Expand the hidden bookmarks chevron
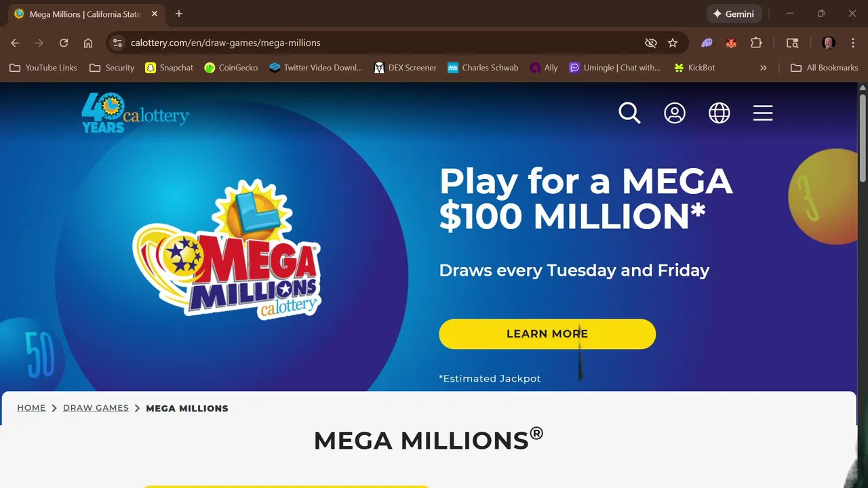The height and width of the screenshot is (488, 868). point(764,68)
